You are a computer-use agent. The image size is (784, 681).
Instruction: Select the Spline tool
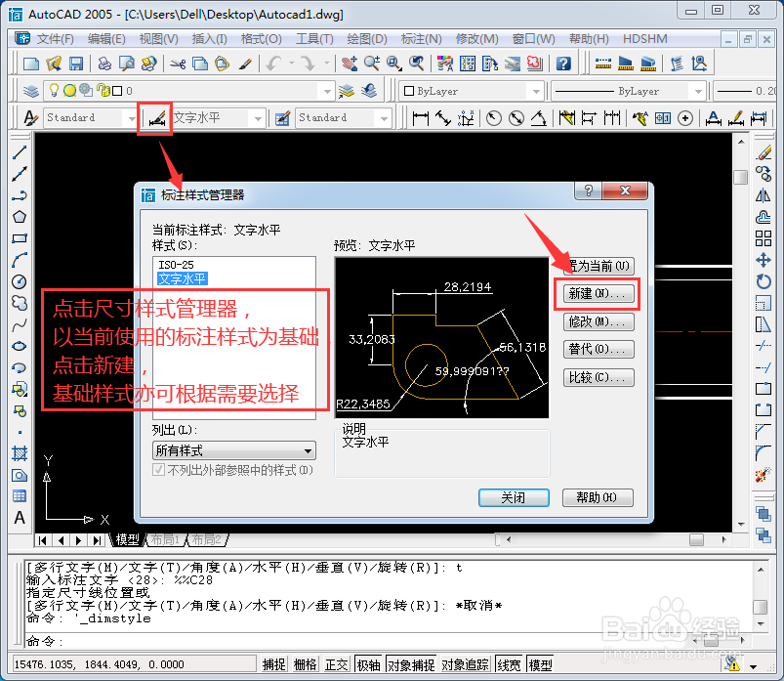pos(19,324)
